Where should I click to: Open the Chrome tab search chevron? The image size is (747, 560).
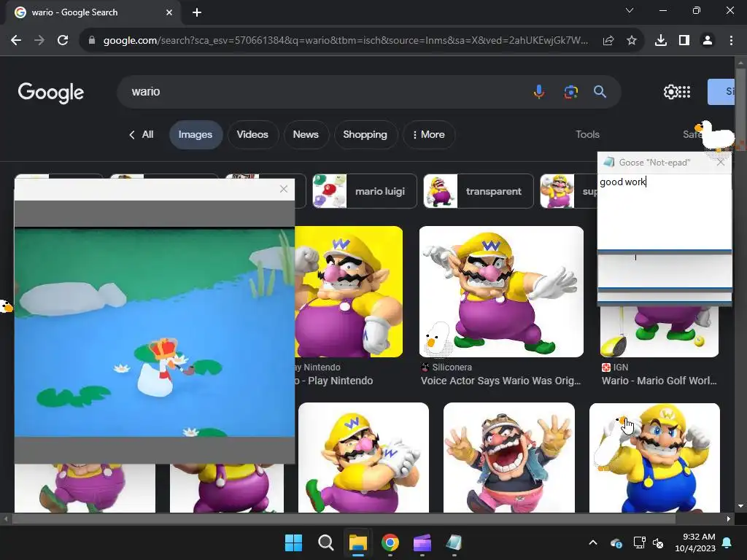pyautogui.click(x=630, y=10)
